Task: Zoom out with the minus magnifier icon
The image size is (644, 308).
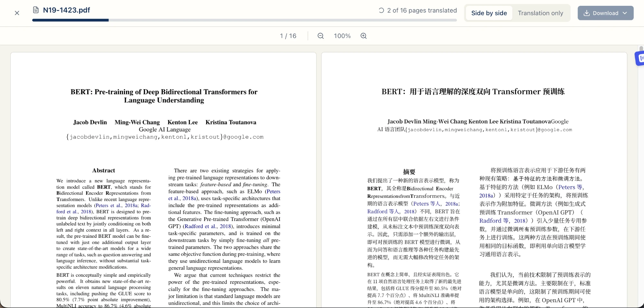Action: click(320, 36)
